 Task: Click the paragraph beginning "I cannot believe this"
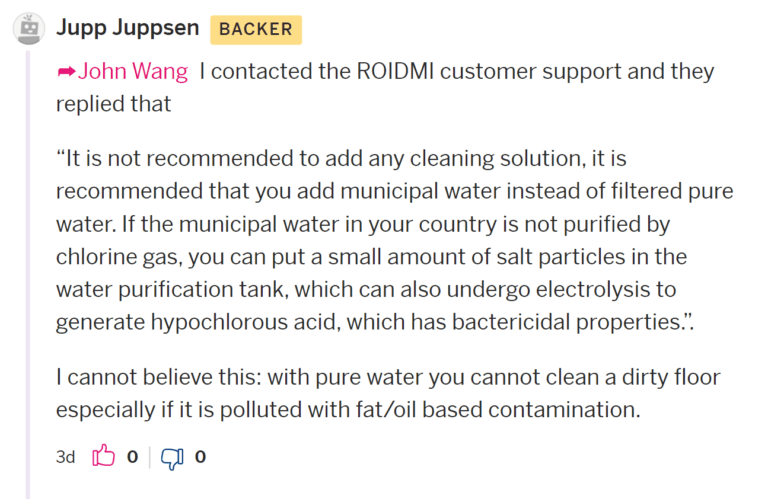click(388, 393)
